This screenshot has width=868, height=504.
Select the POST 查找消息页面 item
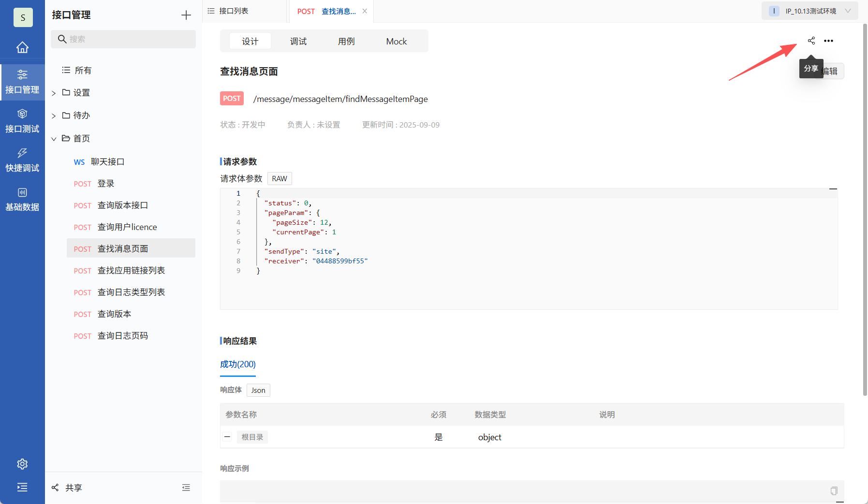point(131,248)
